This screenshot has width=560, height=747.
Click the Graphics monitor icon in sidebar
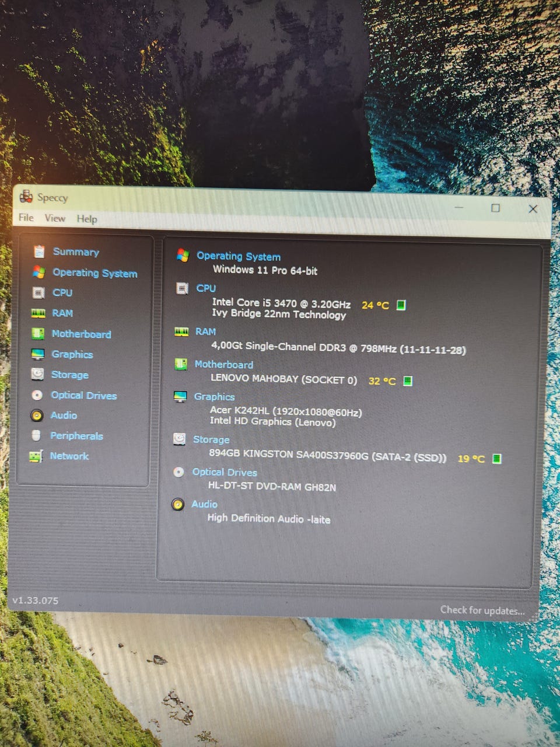click(37, 354)
